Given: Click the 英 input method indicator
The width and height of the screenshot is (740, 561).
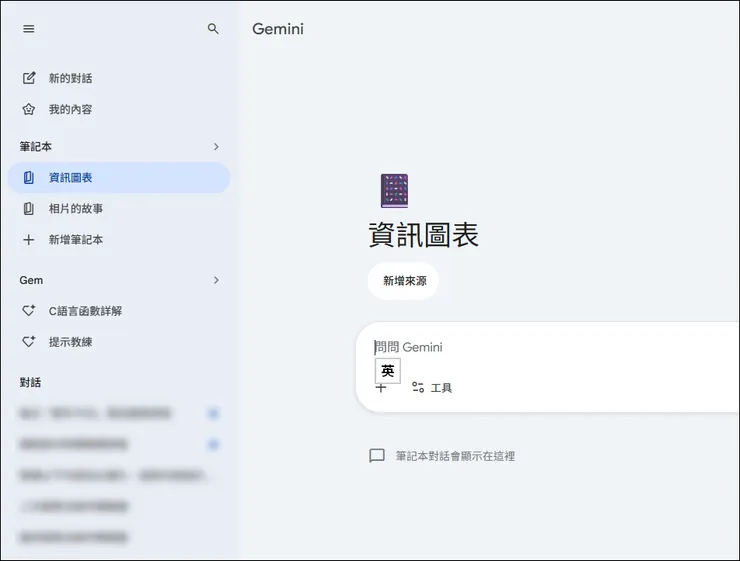Looking at the screenshot, I should (x=387, y=371).
